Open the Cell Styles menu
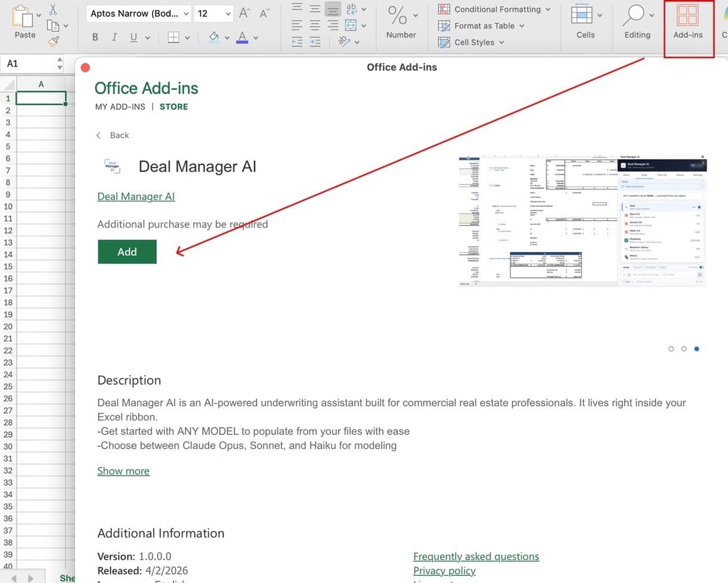The width and height of the screenshot is (728, 583). coord(472,42)
